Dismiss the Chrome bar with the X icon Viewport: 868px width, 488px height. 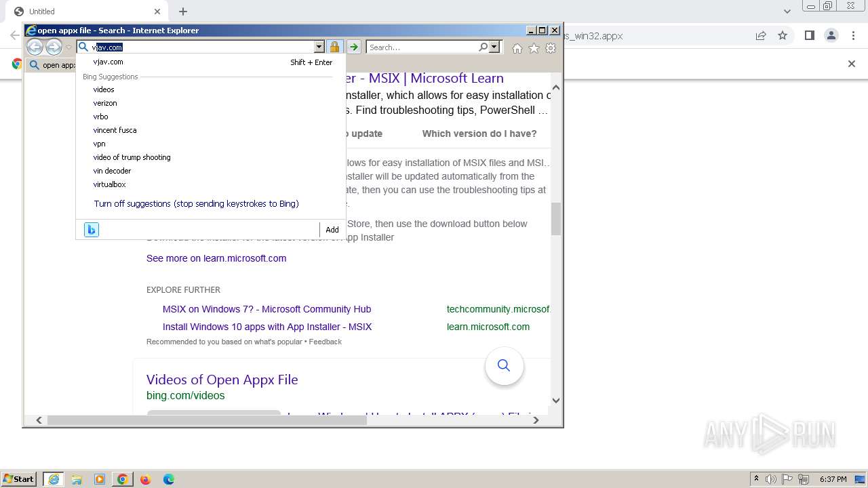(x=852, y=64)
